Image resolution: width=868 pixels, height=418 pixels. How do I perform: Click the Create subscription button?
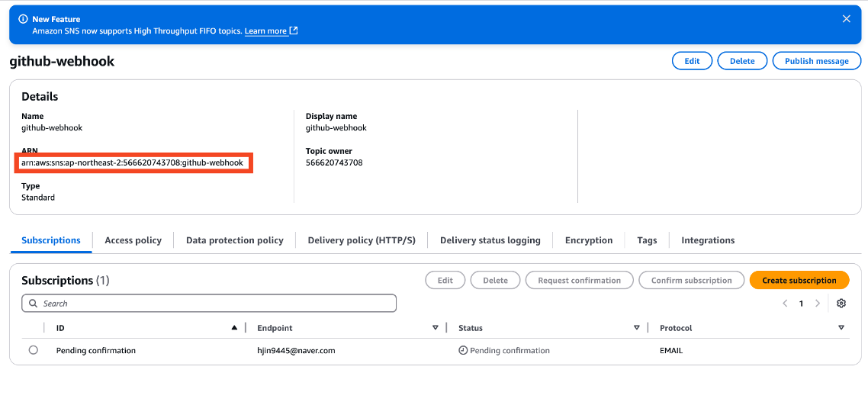click(799, 280)
